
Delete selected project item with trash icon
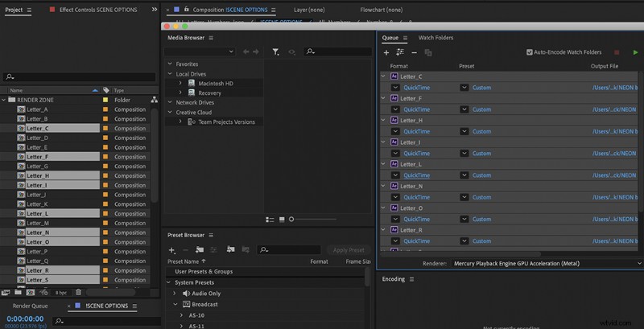pyautogui.click(x=79, y=292)
